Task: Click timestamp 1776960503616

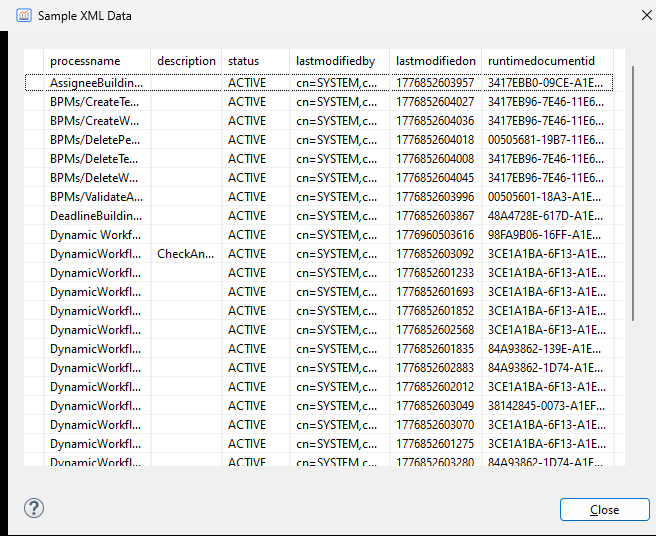Action: pos(435,235)
